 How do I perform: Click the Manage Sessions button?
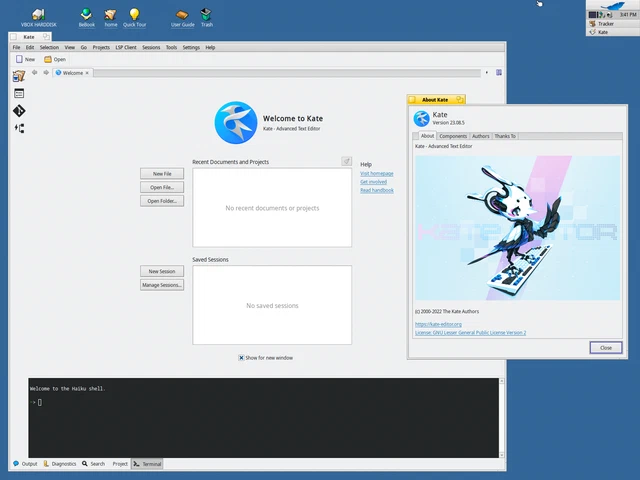point(162,285)
